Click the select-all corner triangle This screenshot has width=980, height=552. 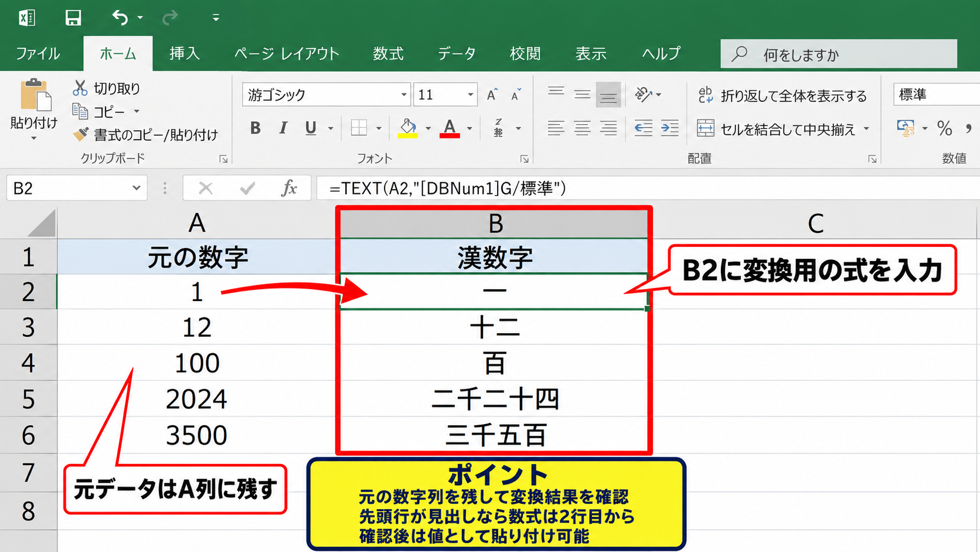tap(41, 223)
